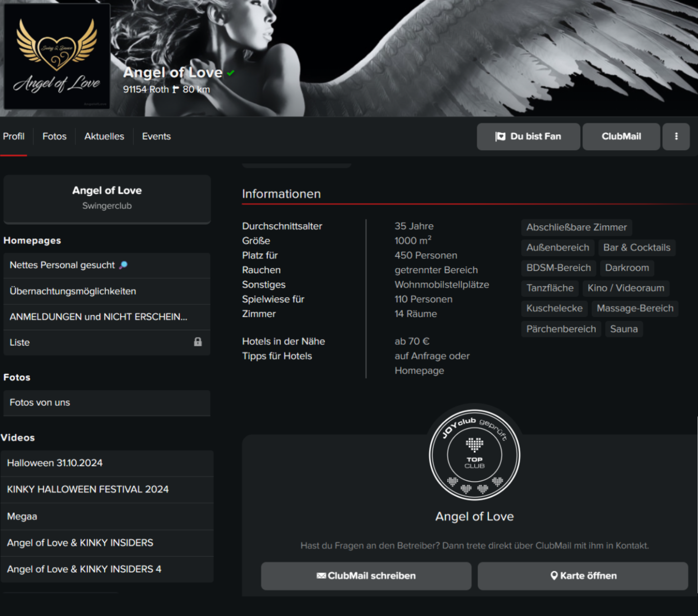Click the Angel of Love logo thumbnail
Image resolution: width=698 pixels, height=616 pixels.
coord(57,56)
